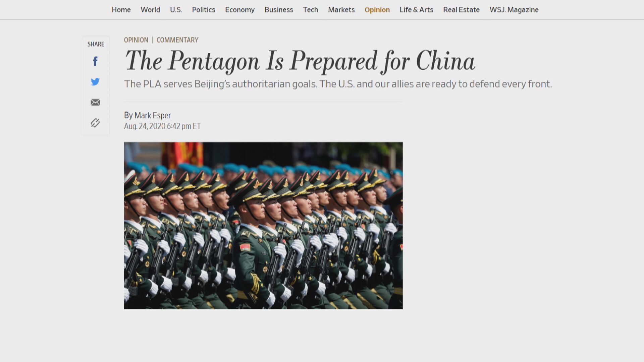Select Politics in the navigation bar
Viewport: 644px width, 362px height.
pos(204,10)
